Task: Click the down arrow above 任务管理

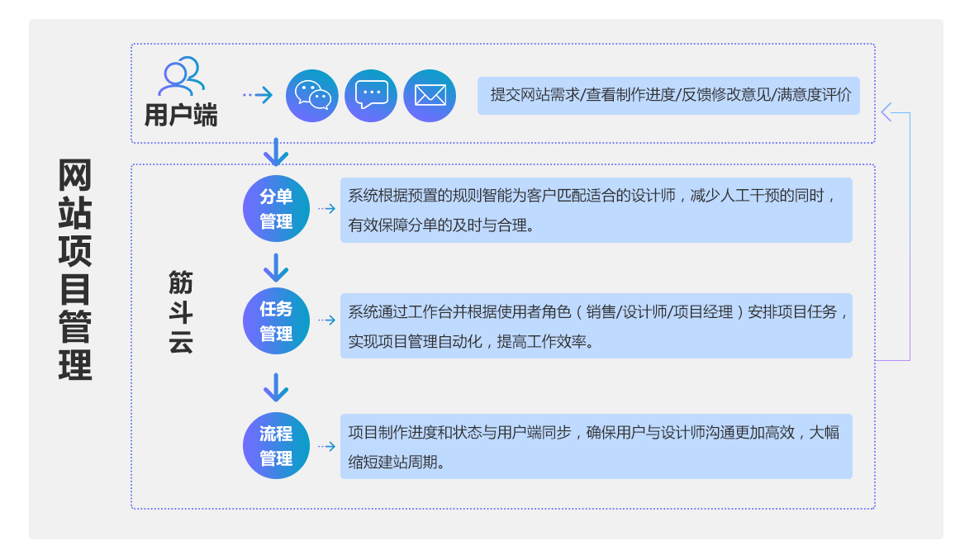Action: point(275,268)
